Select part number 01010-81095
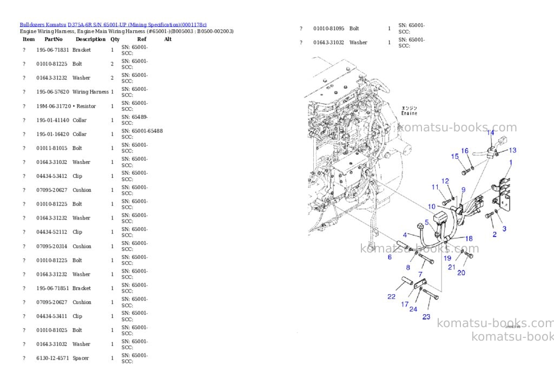Screen dimensions: 554x392 [328, 28]
